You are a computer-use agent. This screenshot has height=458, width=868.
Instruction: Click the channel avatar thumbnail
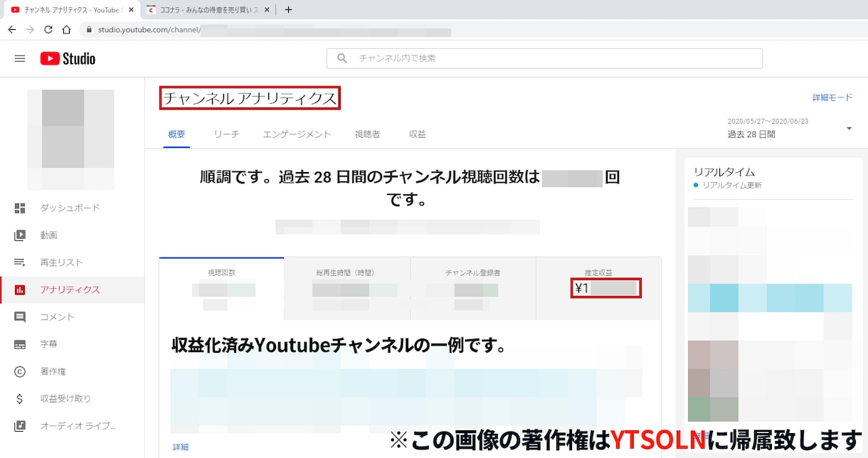(70, 139)
